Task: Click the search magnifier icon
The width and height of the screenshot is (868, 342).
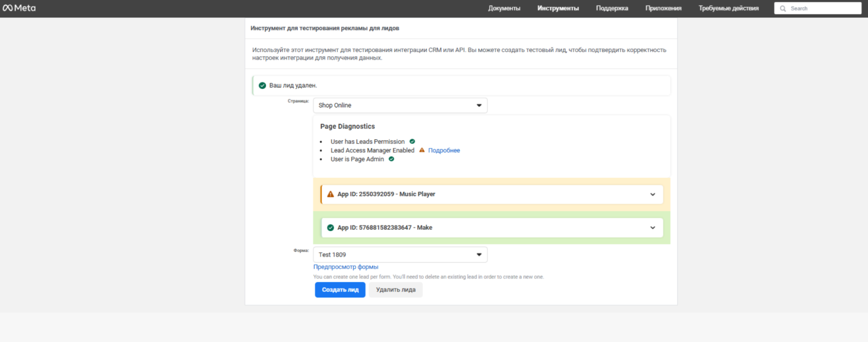Action: point(783,8)
